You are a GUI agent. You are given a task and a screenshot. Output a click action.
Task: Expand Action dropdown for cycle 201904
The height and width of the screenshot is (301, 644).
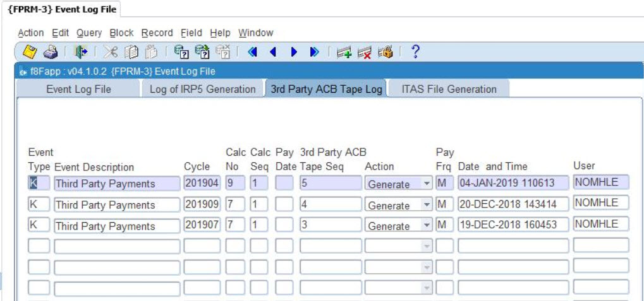click(x=427, y=184)
